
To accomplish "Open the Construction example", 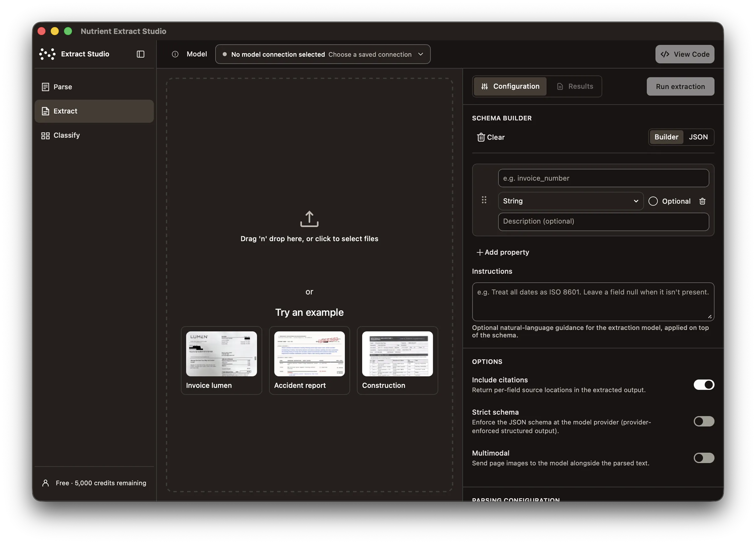I will pyautogui.click(x=397, y=360).
